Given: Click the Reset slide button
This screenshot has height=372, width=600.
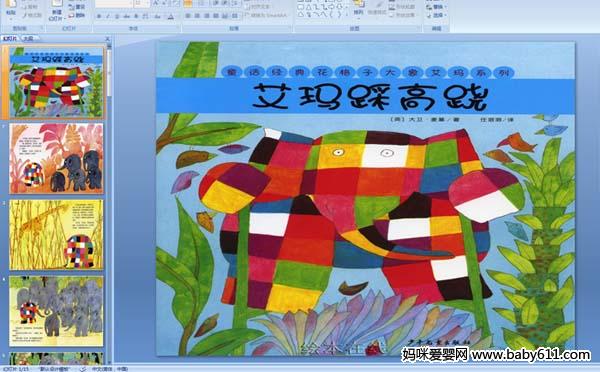Looking at the screenshot, I should point(76,7).
